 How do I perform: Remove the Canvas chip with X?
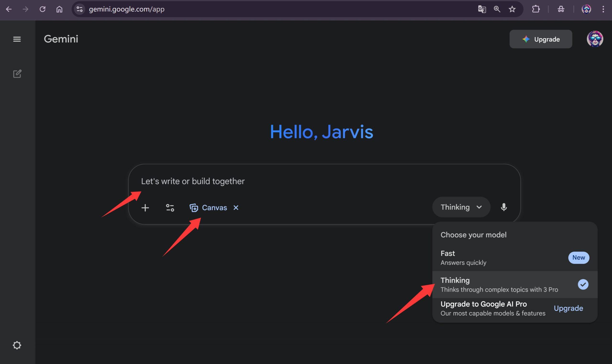coord(236,208)
